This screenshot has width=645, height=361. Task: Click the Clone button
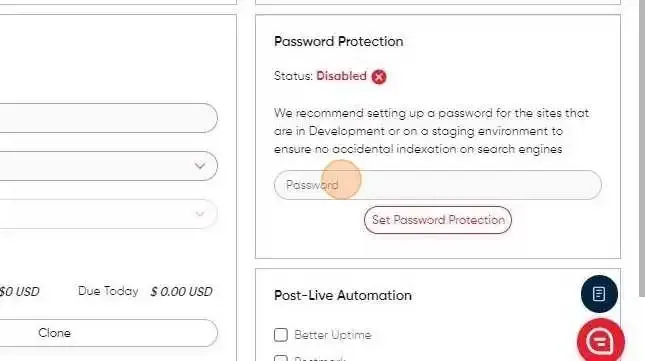point(108,333)
